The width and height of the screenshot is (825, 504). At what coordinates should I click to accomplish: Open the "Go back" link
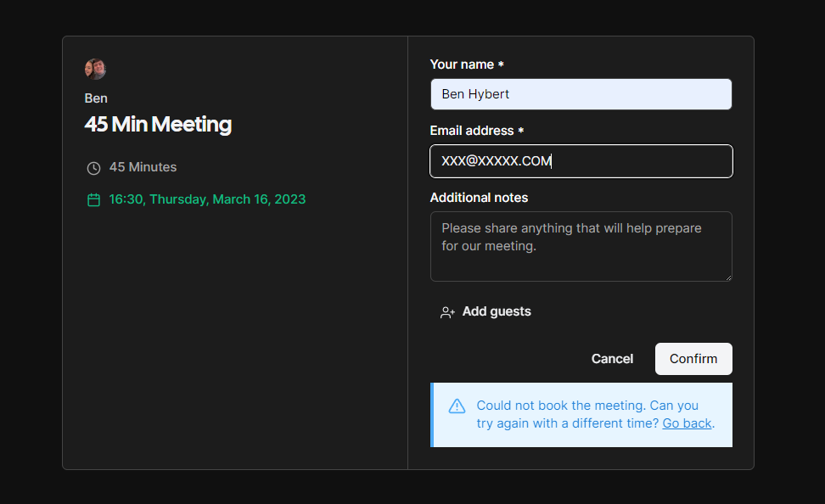[x=686, y=423]
